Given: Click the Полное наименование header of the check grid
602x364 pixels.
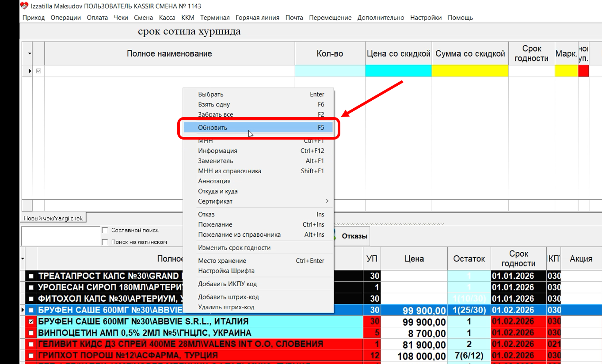Looking at the screenshot, I should click(169, 53).
